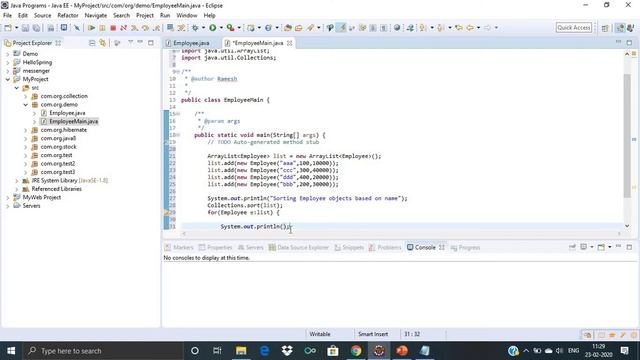Screen dimensions: 640x360
Task: Click the Last Edit Location arrow icon
Action: pyautogui.click(x=459, y=28)
